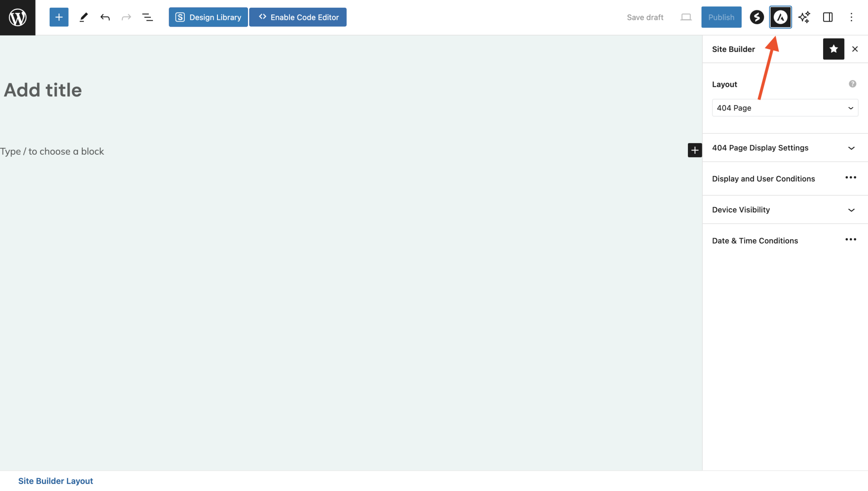Open the Site Builder Layout link
This screenshot has width=868, height=491.
[56, 480]
